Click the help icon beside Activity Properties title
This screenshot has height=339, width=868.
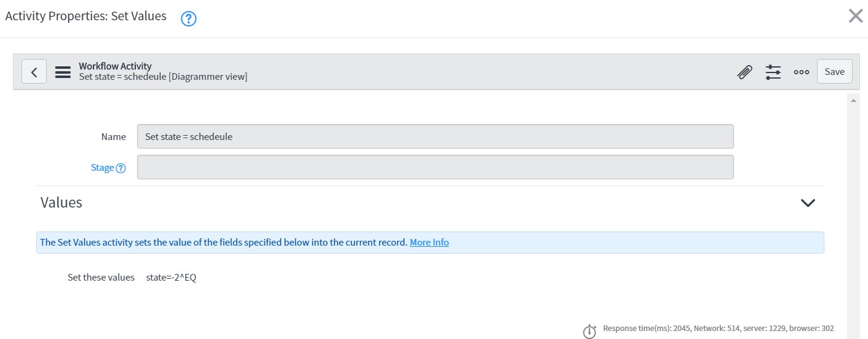click(x=188, y=19)
